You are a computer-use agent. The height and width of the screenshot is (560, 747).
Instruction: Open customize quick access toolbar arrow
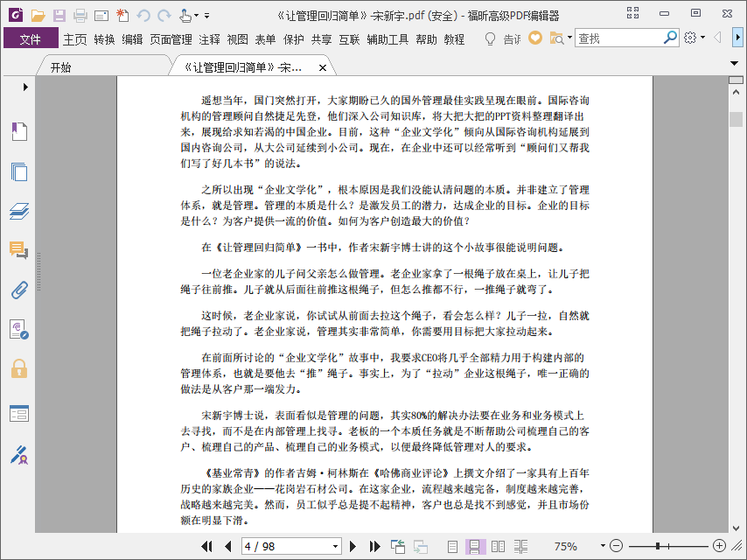206,16
